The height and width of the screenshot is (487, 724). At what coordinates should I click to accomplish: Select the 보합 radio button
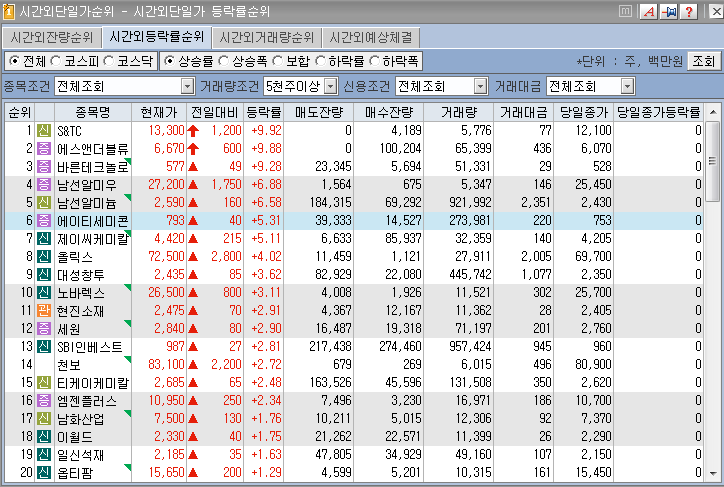tap(278, 61)
